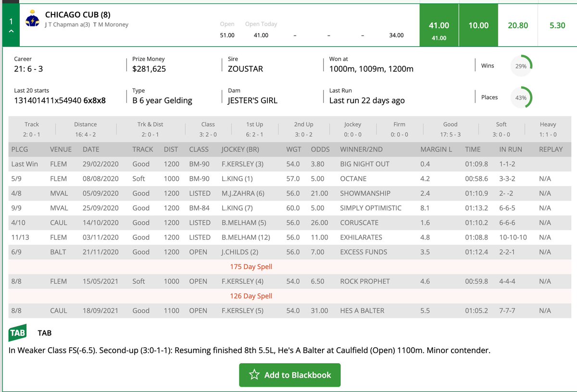577x392 pixels.
Task: Click sire name ZOUSTAR
Action: pos(245,69)
